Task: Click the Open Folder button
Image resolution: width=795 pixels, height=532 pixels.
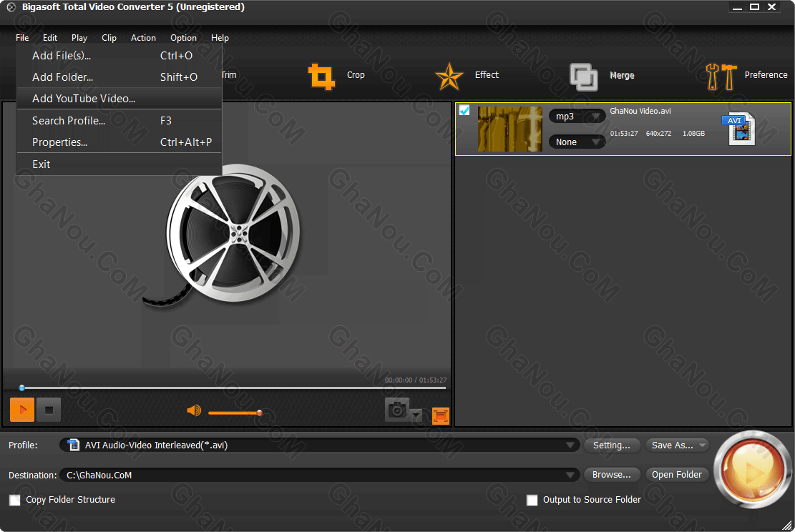Action: pos(677,475)
